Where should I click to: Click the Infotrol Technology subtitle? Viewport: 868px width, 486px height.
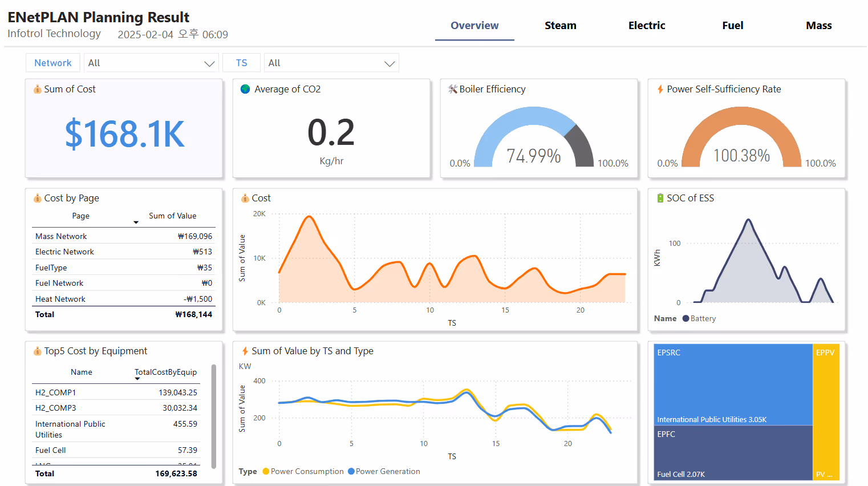(54, 34)
